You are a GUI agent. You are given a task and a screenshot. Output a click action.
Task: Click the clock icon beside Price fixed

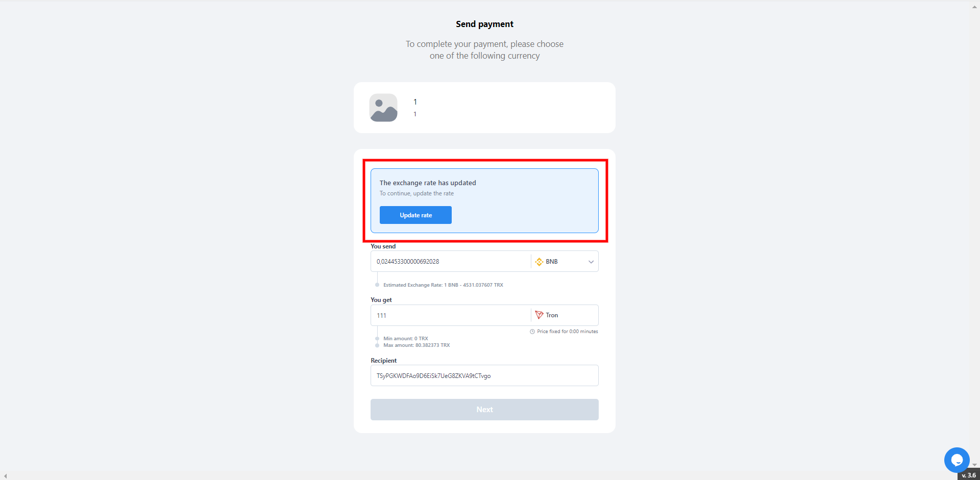click(532, 332)
